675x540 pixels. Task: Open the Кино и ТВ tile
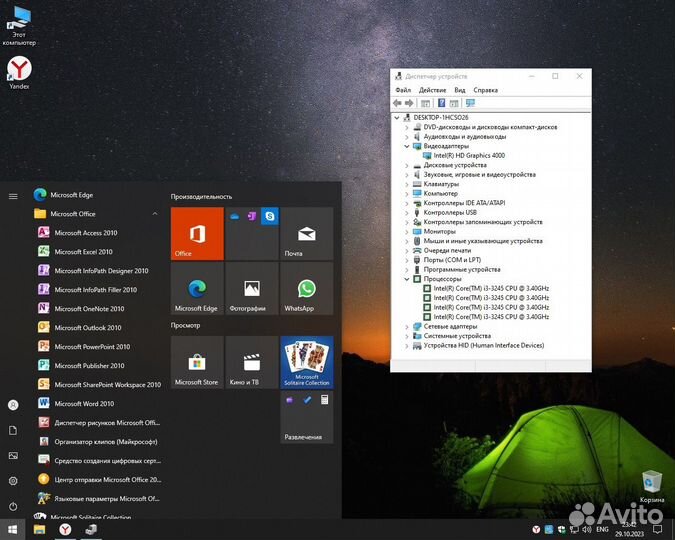pos(252,362)
